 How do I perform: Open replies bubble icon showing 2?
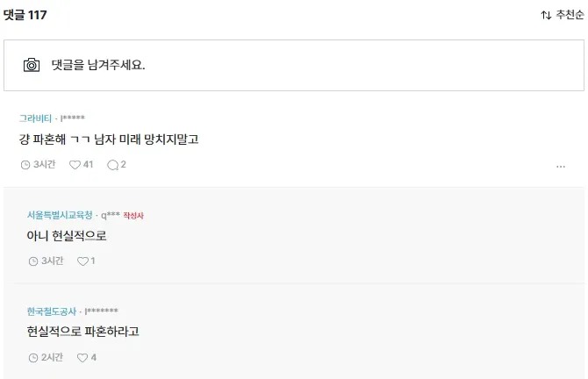click(112, 165)
